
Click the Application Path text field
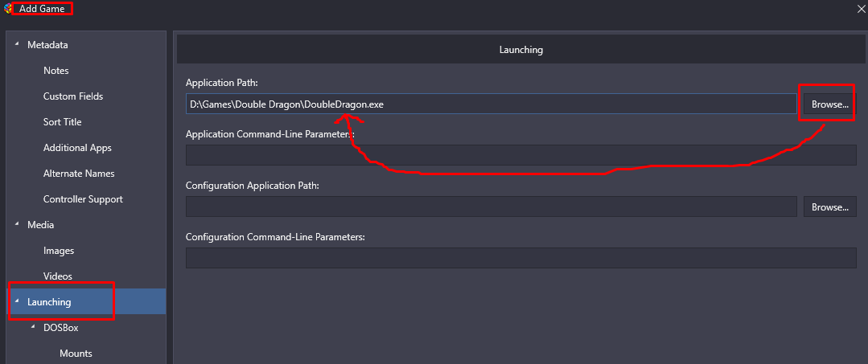pyautogui.click(x=491, y=104)
